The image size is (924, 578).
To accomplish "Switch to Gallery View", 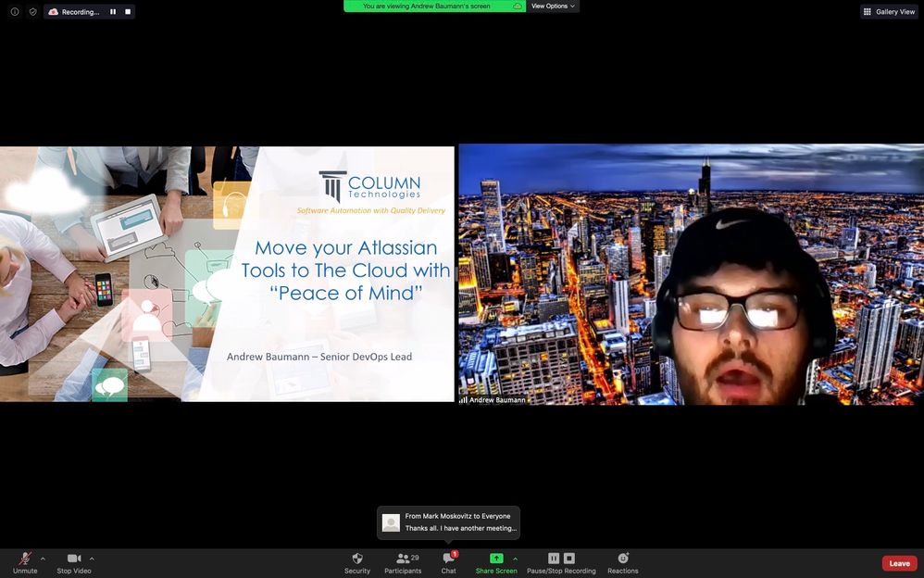I will click(889, 12).
